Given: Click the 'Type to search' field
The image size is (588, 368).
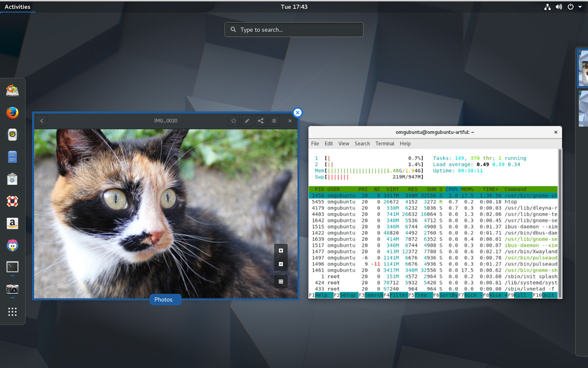Looking at the screenshot, I should 294,30.
